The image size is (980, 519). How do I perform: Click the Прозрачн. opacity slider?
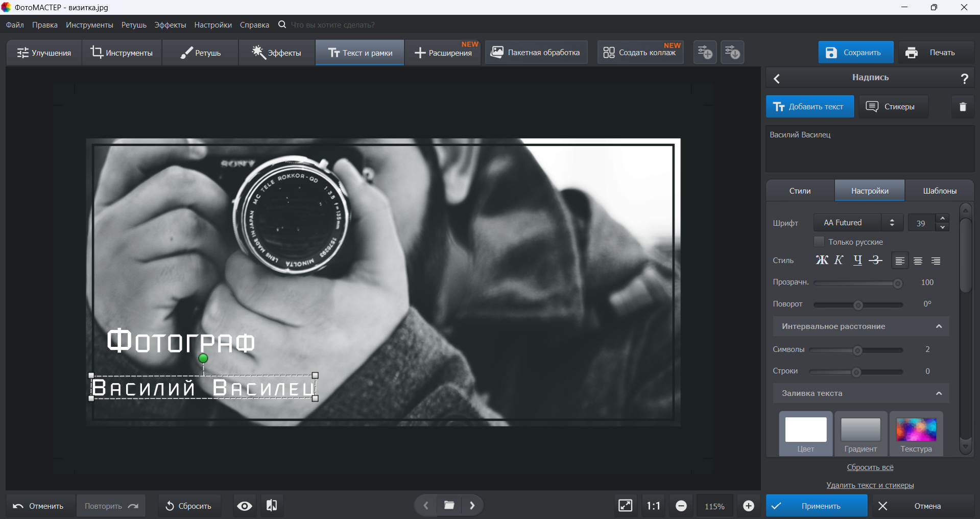pos(858,283)
